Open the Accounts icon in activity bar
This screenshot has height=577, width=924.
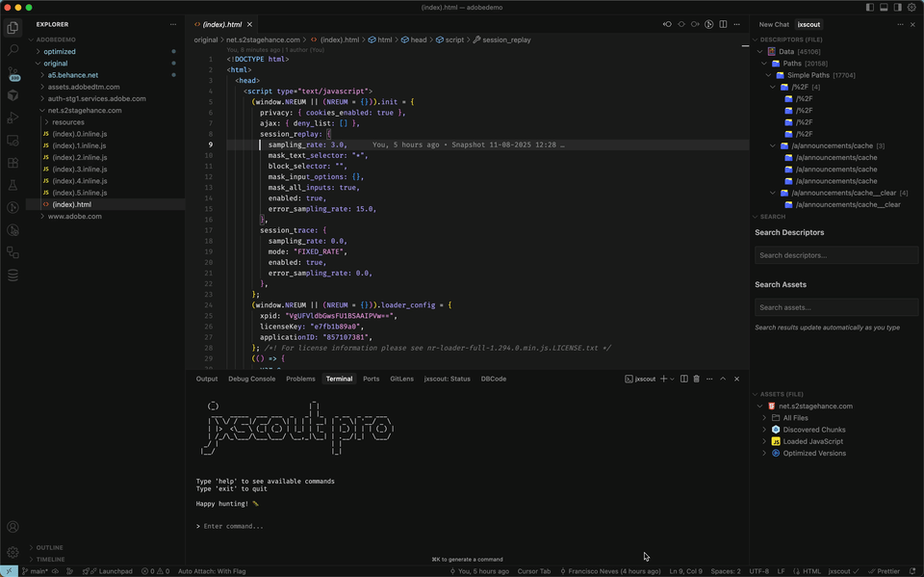pos(13,527)
